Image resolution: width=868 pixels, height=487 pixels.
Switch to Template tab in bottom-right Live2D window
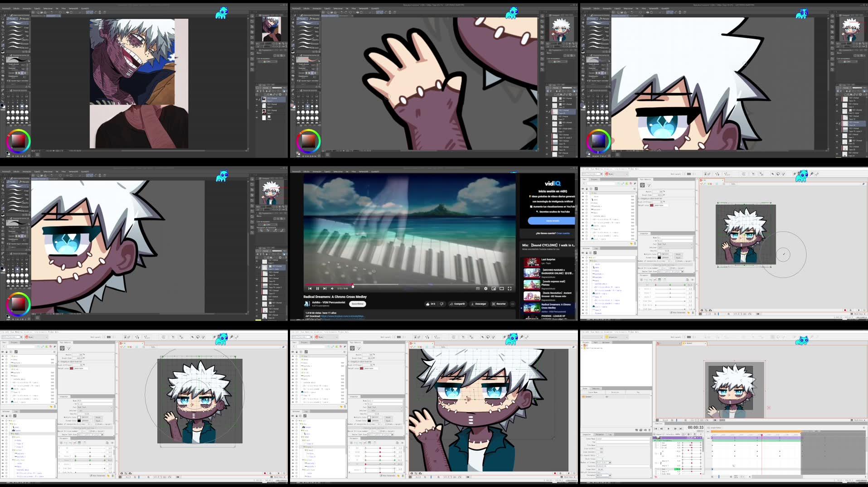tap(596, 388)
